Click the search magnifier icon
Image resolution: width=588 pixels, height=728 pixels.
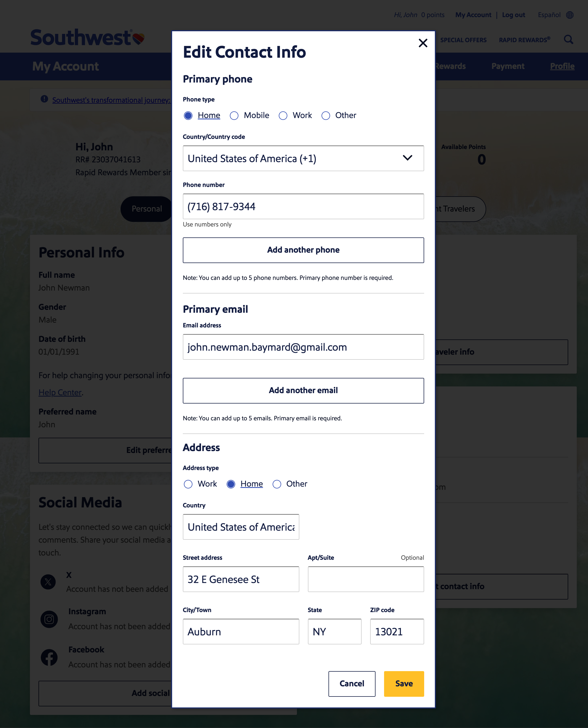[x=568, y=40]
